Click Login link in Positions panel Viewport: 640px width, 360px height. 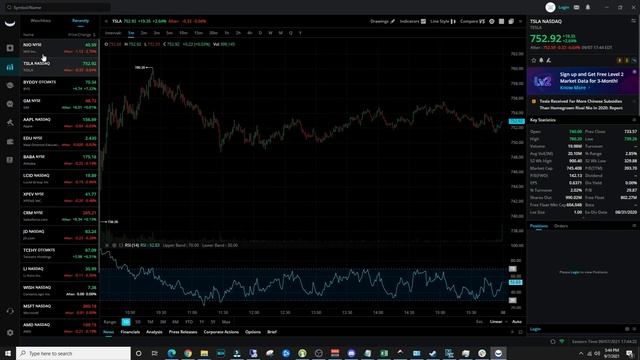575,272
